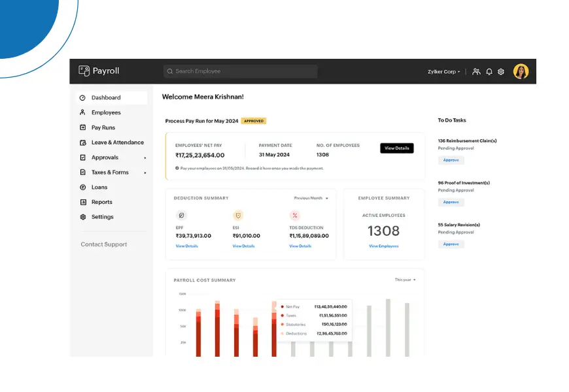569x392 pixels.
Task: Click the ESI shield icon
Action: [238, 216]
